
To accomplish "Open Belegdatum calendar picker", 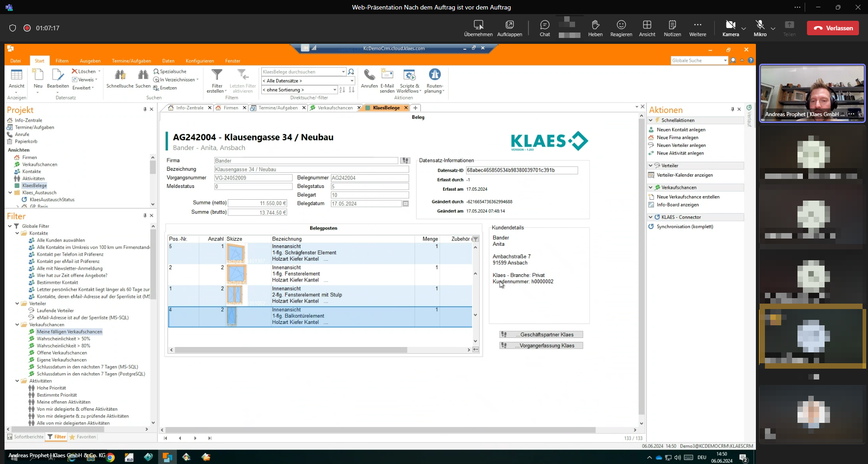I will (x=406, y=204).
